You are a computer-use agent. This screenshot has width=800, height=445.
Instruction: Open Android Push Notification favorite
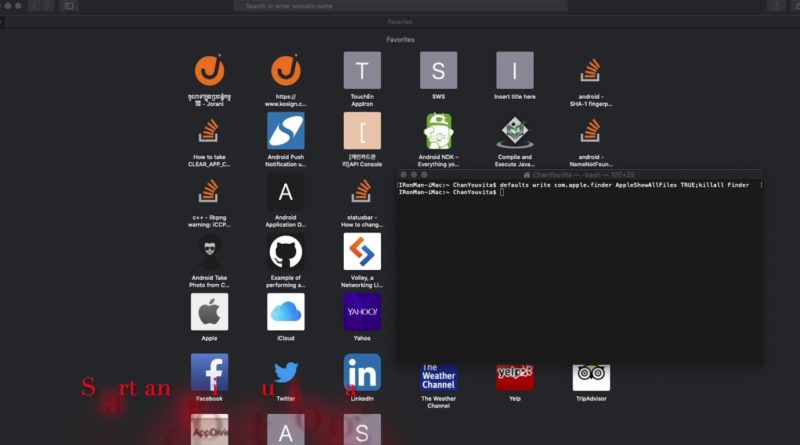[286, 131]
